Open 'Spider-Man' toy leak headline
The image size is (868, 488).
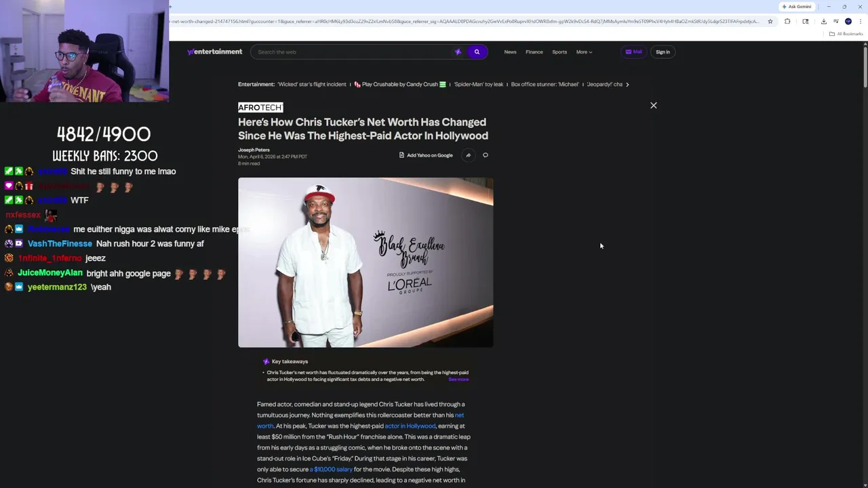pos(479,84)
